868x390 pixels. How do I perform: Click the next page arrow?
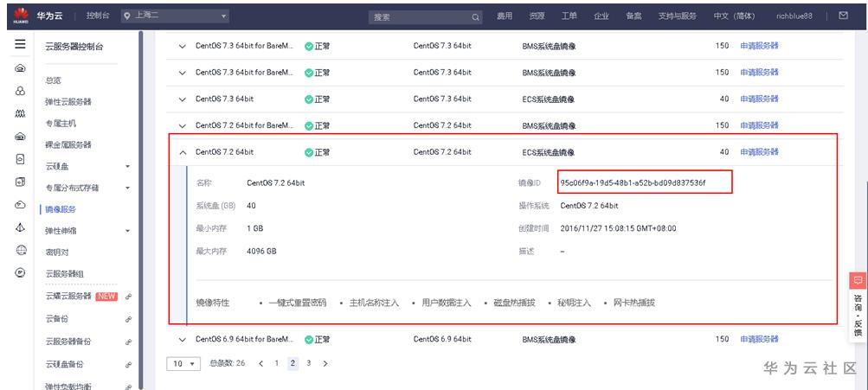pos(325,363)
